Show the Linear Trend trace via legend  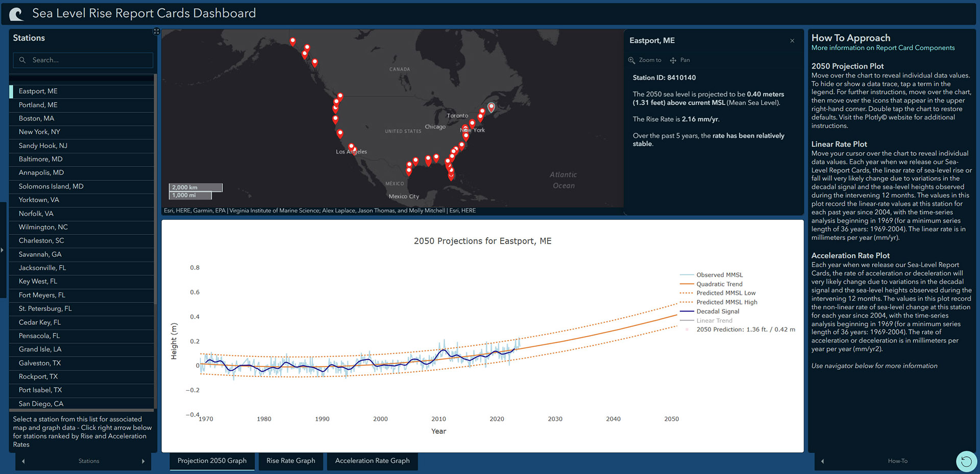coord(714,321)
